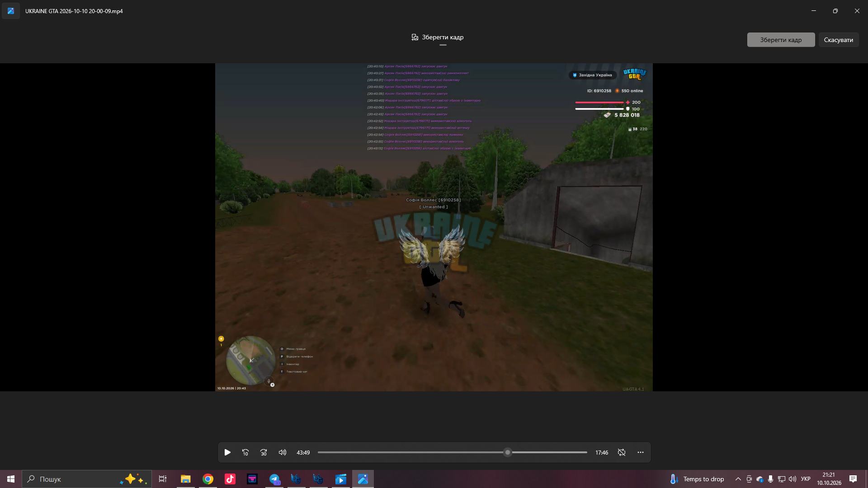Open OneDrive cloud tray icon
The width and height of the screenshot is (868, 488).
tap(760, 479)
